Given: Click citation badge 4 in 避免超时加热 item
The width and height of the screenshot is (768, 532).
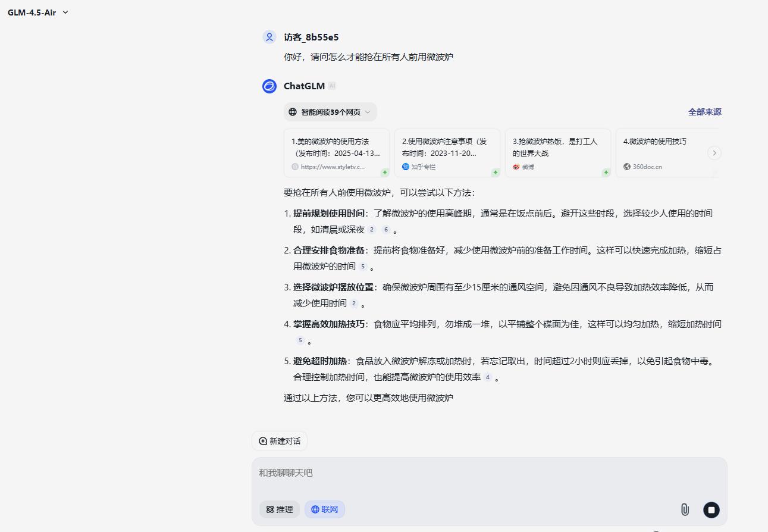Looking at the screenshot, I should [x=488, y=377].
